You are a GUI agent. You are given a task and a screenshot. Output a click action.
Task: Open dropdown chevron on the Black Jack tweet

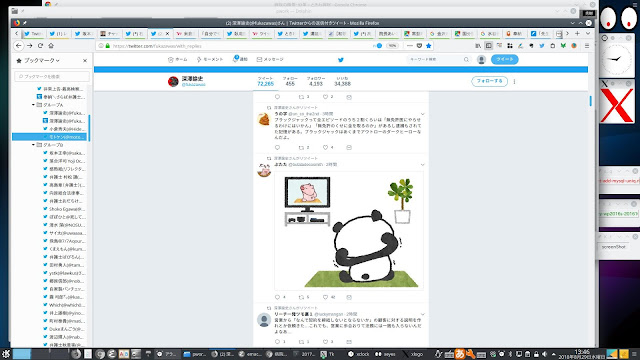[x=422, y=114]
